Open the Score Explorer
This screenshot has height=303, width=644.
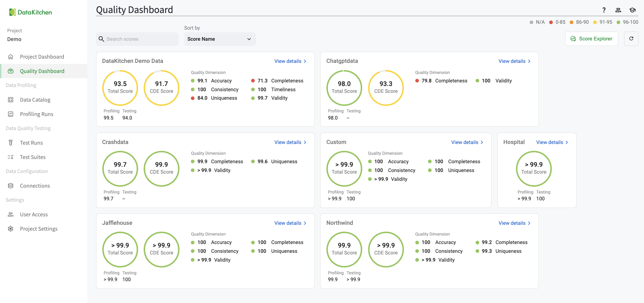[x=592, y=39]
